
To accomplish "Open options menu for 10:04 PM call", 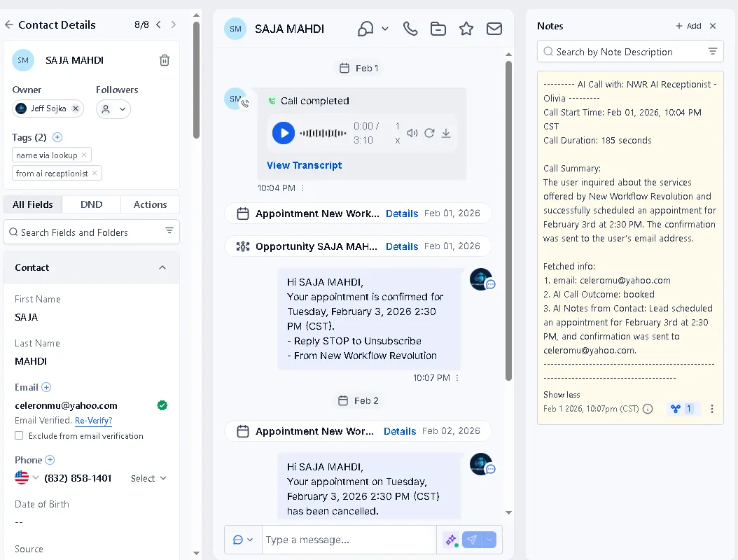I will pyautogui.click(x=302, y=188).
